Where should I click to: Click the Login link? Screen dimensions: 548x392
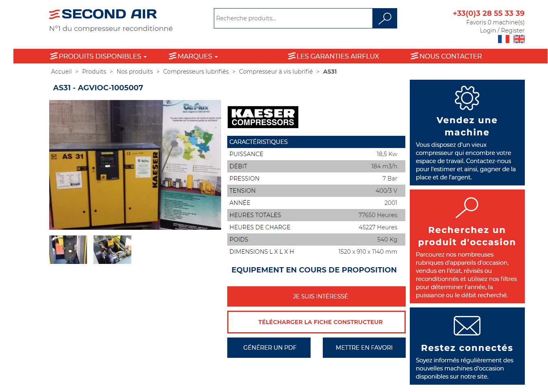pos(488,30)
